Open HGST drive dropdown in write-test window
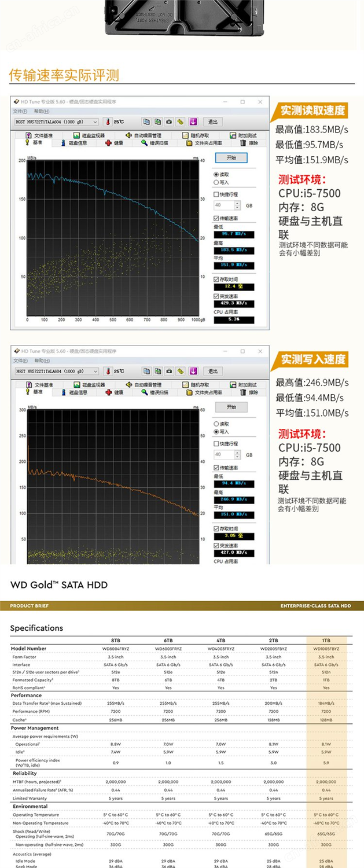Viewport: 364px width, 868px height. pos(56,371)
